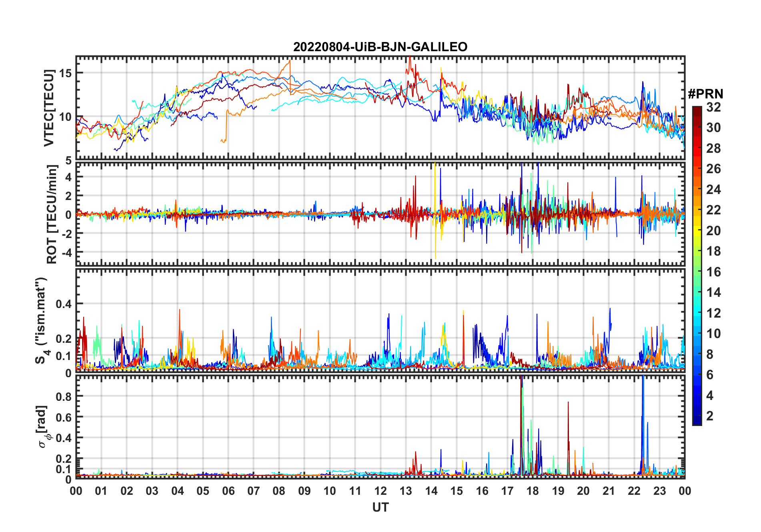Screen dimensions: 761x532
Task: Click ROT axis tick label -2
Action: pyautogui.click(x=66, y=234)
